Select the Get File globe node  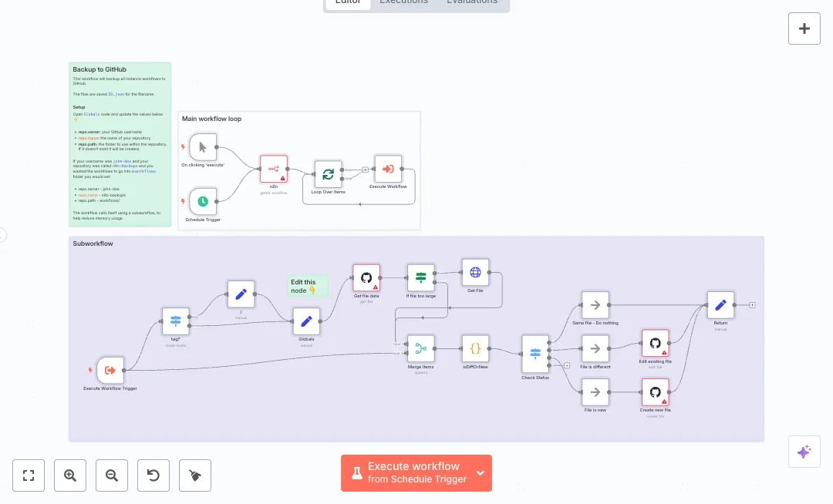pos(475,271)
